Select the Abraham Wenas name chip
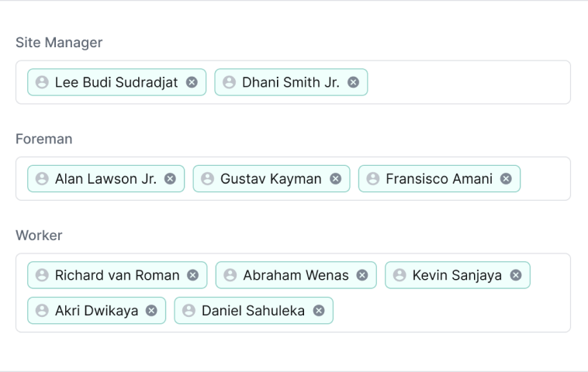The image size is (588, 372). click(296, 275)
